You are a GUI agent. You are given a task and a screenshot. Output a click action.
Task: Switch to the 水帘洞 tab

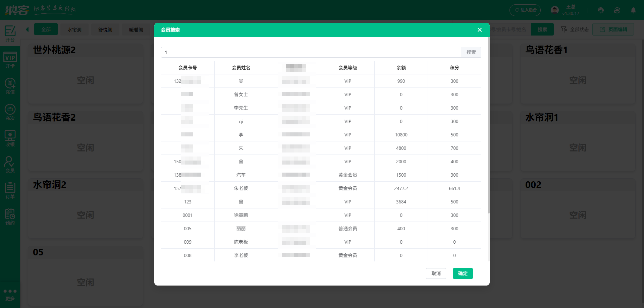point(74,29)
